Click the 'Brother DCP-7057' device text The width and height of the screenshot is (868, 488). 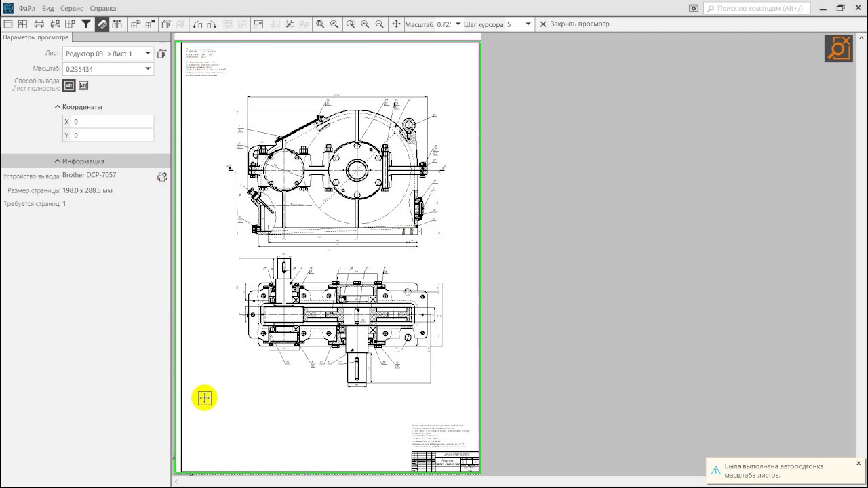coord(89,176)
